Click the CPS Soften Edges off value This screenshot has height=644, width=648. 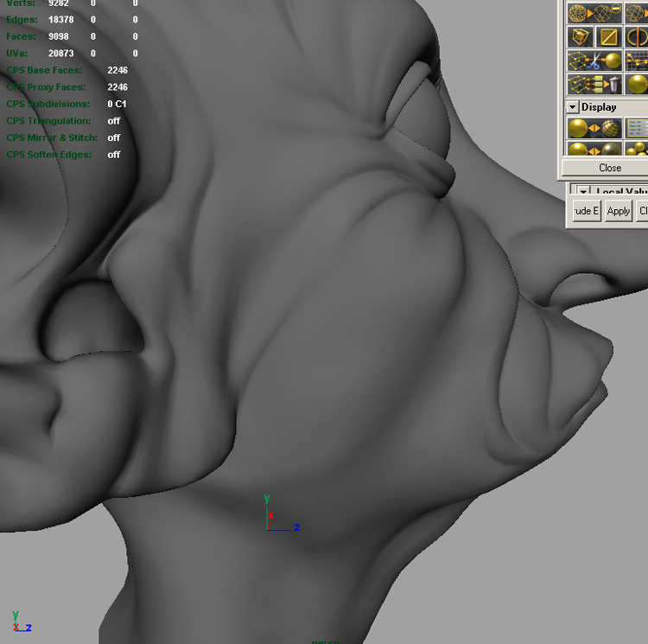pos(114,155)
